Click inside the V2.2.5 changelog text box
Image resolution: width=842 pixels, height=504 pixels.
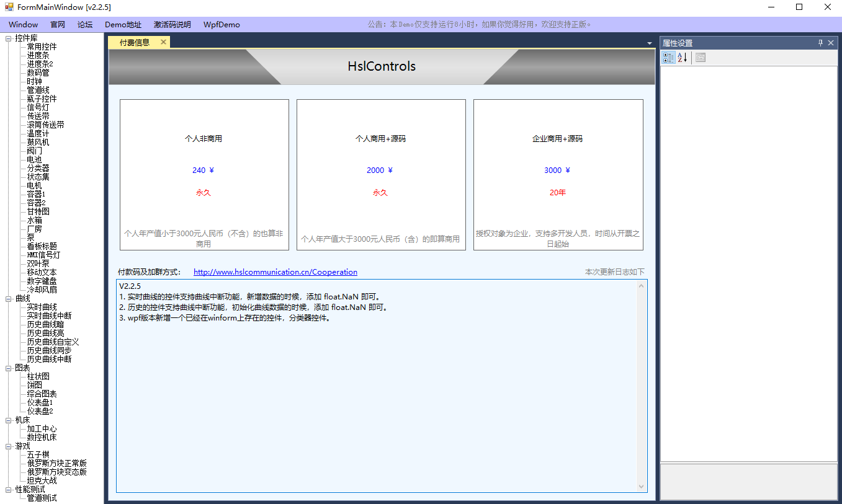pos(372,403)
